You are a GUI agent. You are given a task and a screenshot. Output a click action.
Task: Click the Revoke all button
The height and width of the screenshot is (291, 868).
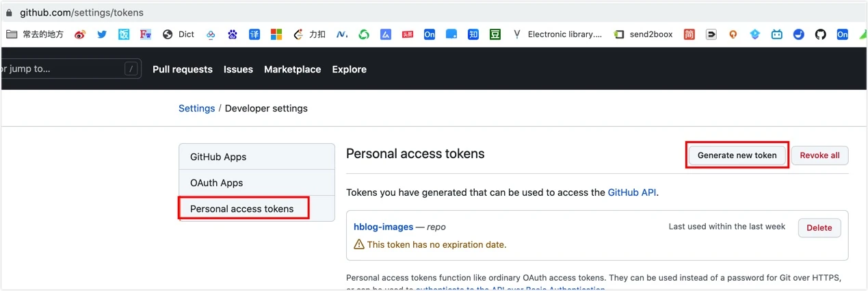pyautogui.click(x=820, y=155)
